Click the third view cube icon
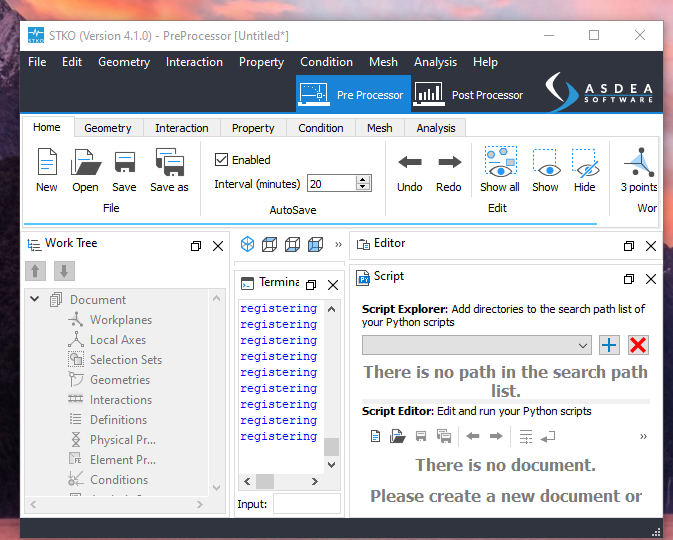The height and width of the screenshot is (540, 673). tap(293, 244)
